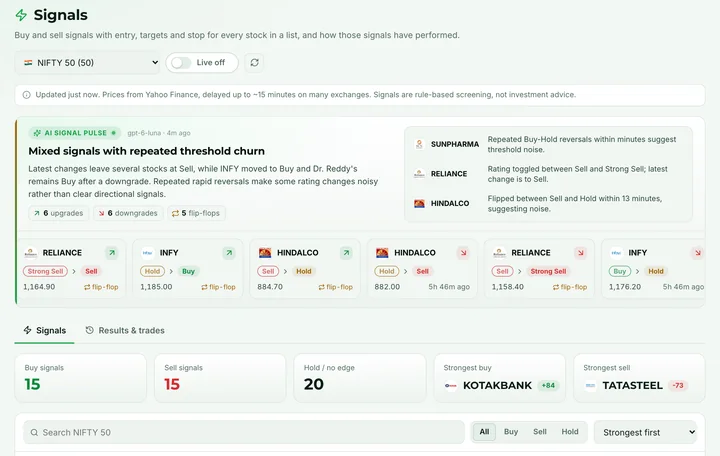
Task: Click the Reliance logo on the 1,158.40 card
Action: pos(499,253)
